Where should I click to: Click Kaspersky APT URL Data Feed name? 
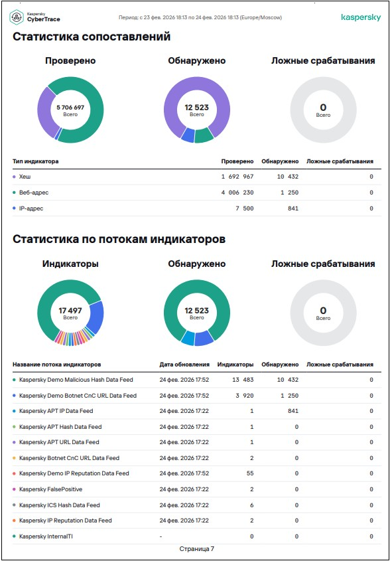click(x=59, y=442)
